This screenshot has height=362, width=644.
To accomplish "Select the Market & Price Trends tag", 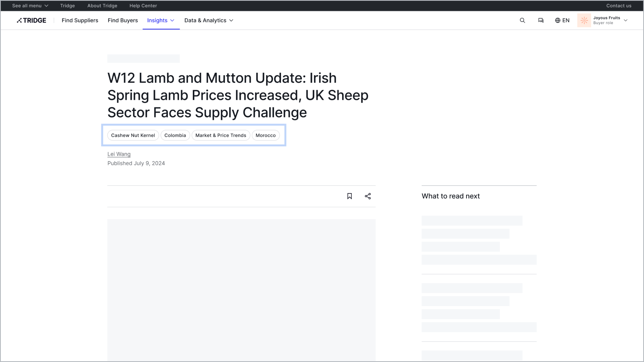I will 221,136.
